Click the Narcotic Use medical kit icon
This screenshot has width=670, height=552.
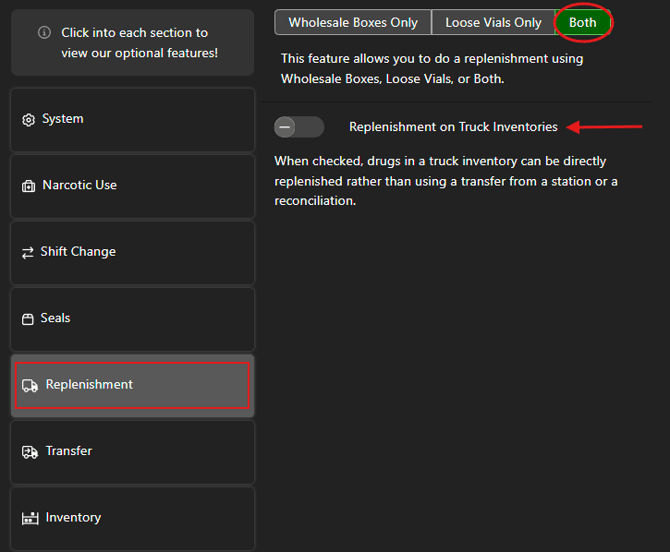pyautogui.click(x=29, y=186)
